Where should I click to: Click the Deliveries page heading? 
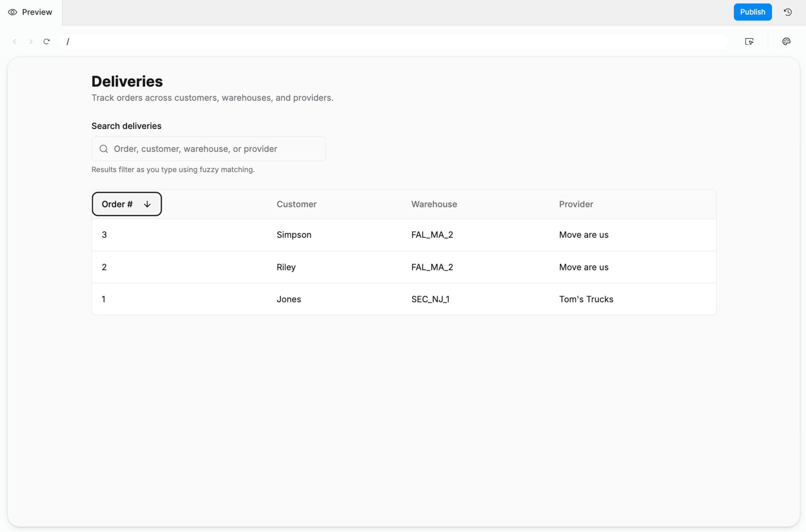[127, 82]
